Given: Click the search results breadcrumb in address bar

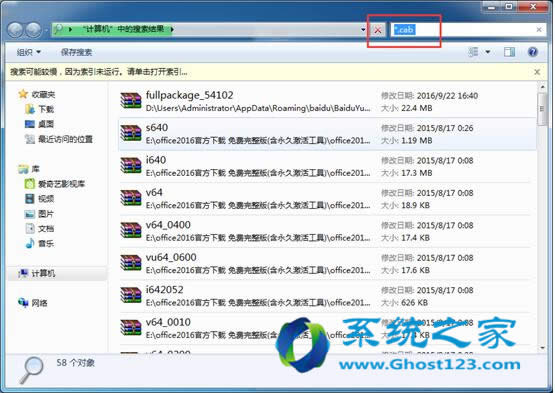Looking at the screenshot, I should (123, 29).
